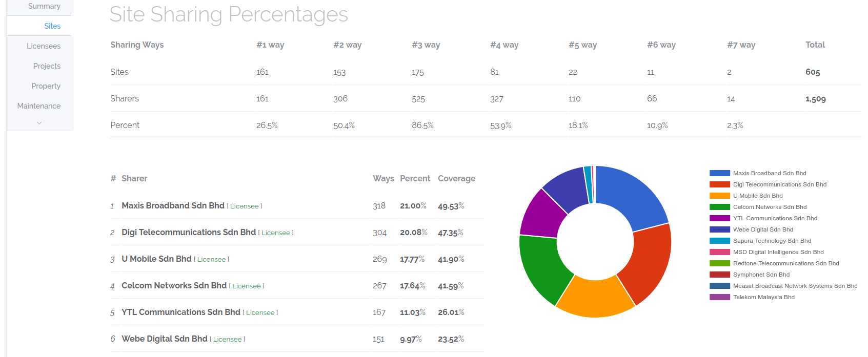Go to the Licensees sidebar item

click(x=44, y=46)
